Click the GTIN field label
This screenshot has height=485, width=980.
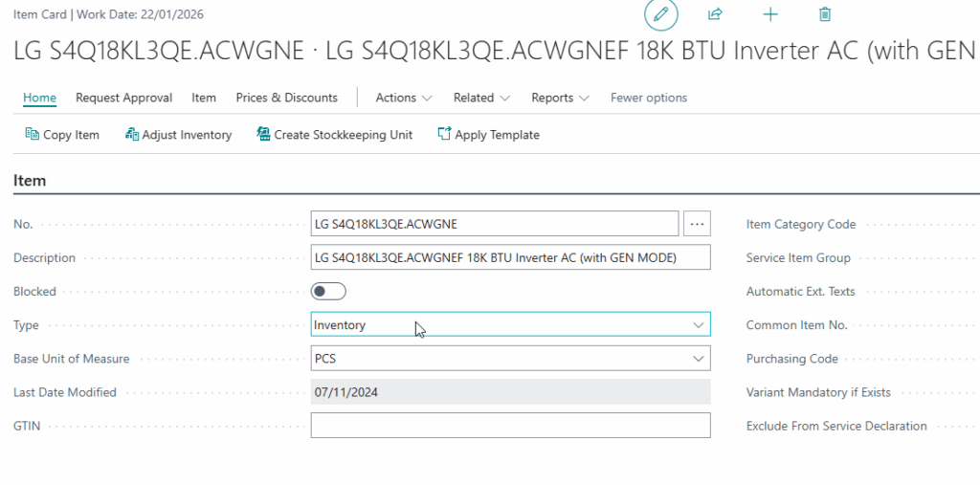click(27, 426)
